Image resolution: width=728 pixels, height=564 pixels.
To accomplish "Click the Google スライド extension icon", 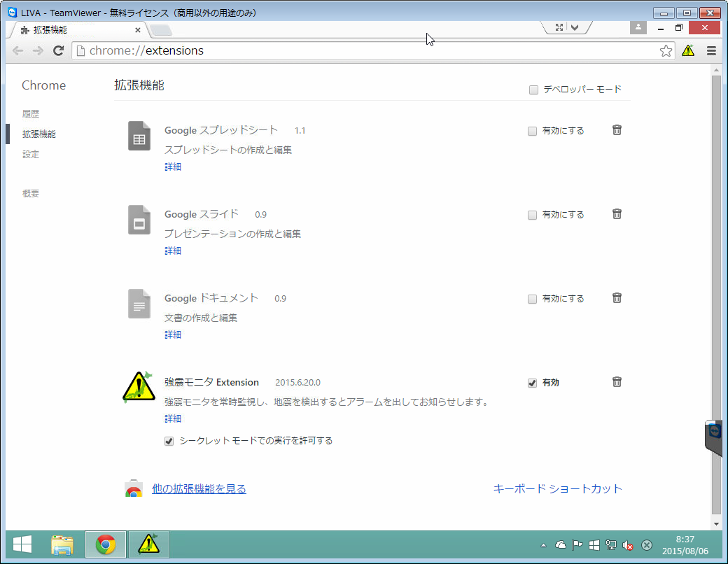I will pyautogui.click(x=139, y=220).
